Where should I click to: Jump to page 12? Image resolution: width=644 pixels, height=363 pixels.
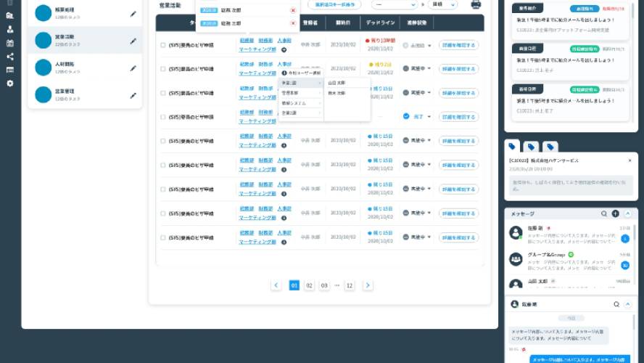click(350, 285)
